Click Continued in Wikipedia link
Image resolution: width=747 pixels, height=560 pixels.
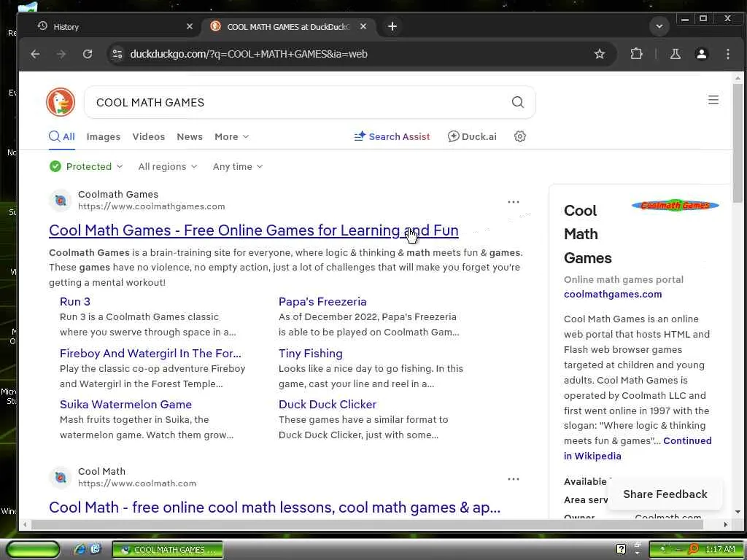(x=638, y=448)
